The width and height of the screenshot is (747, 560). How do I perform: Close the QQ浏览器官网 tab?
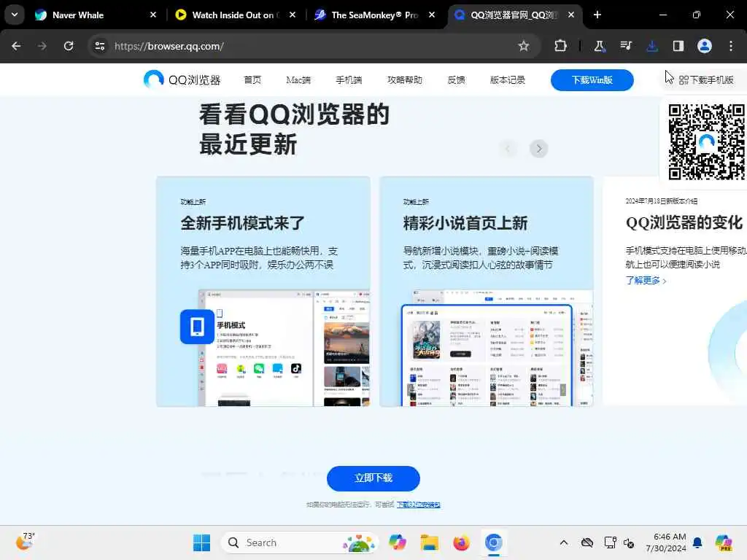point(570,15)
